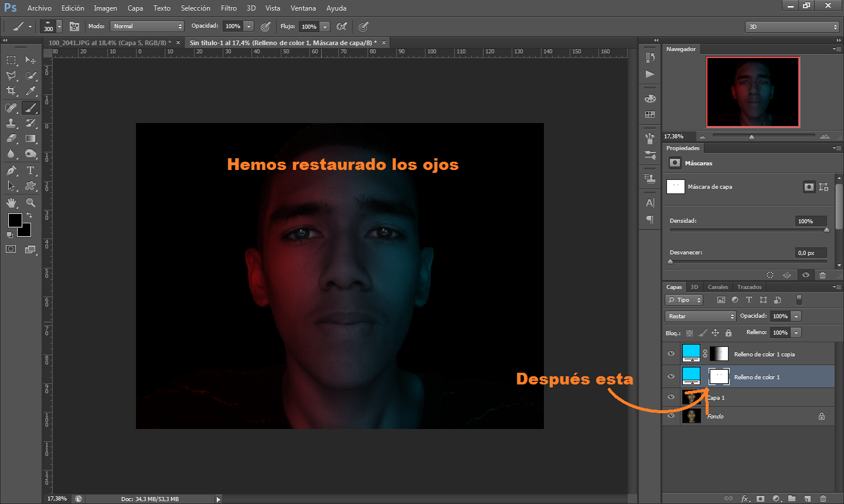844x504 pixels.
Task: Open layer Opacidad dropdown arrow
Action: tap(796, 316)
